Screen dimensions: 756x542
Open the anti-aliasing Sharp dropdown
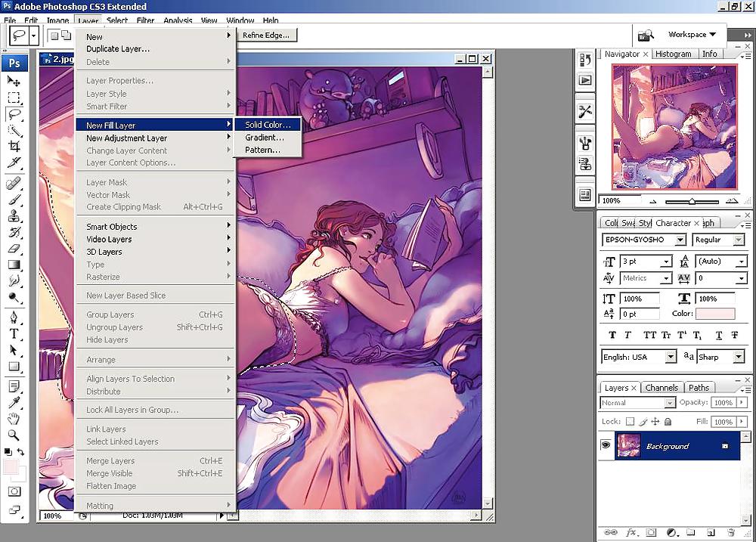tap(739, 357)
